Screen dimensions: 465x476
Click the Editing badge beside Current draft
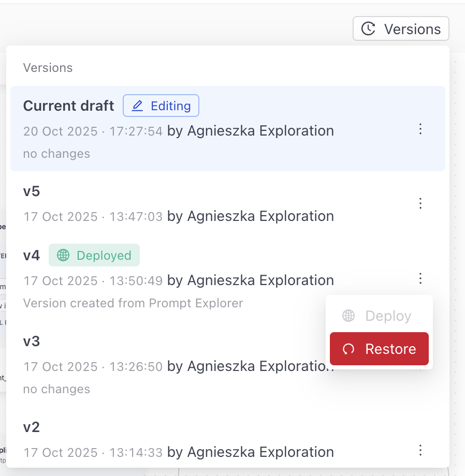[x=161, y=106]
